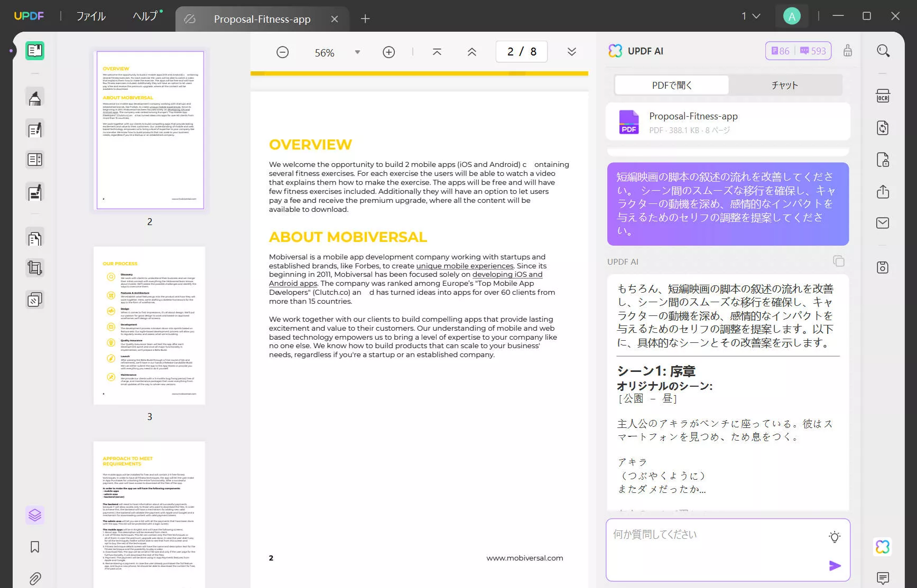Select page 3 thumbnail Our Process

(x=150, y=325)
